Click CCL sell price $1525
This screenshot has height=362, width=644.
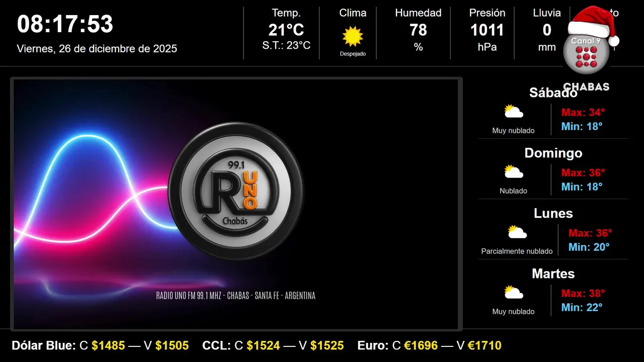click(327, 345)
